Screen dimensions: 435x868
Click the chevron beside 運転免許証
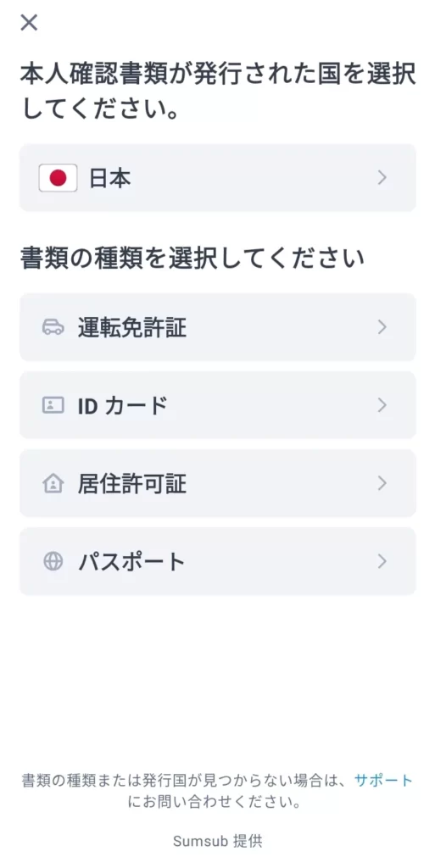(382, 327)
